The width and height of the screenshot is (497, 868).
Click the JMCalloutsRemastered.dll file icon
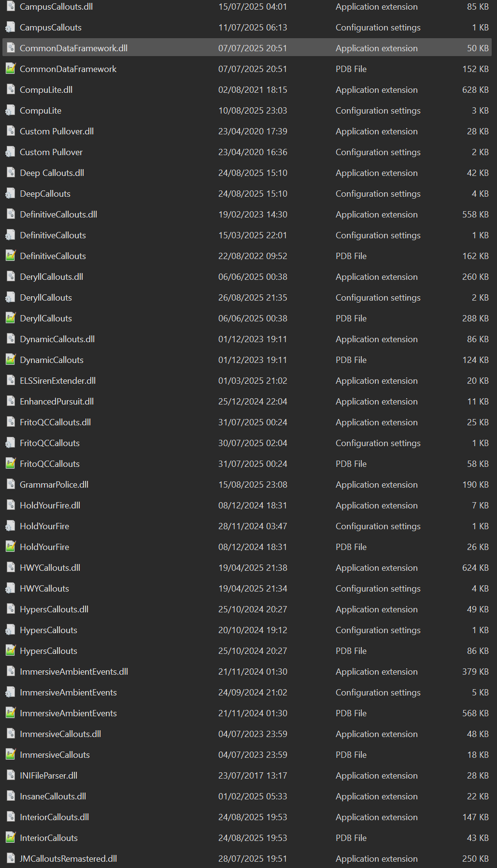point(10,859)
